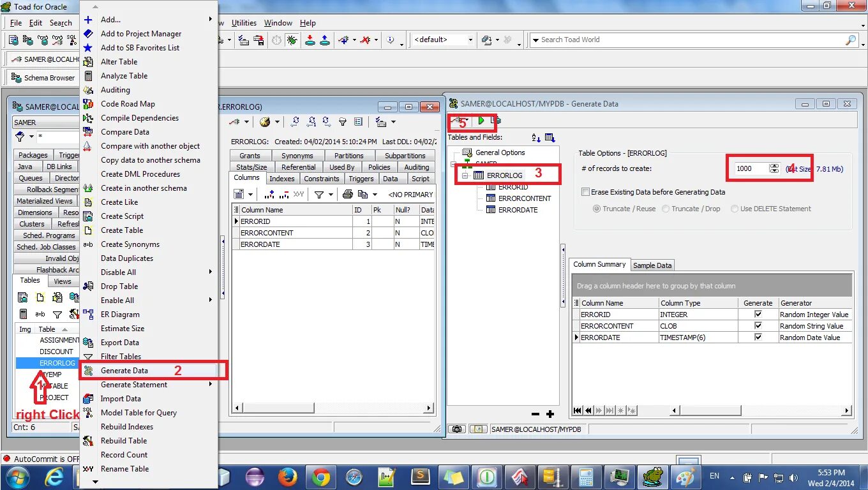Open the <default> workspace dropdown
868x490 pixels.
(x=470, y=40)
